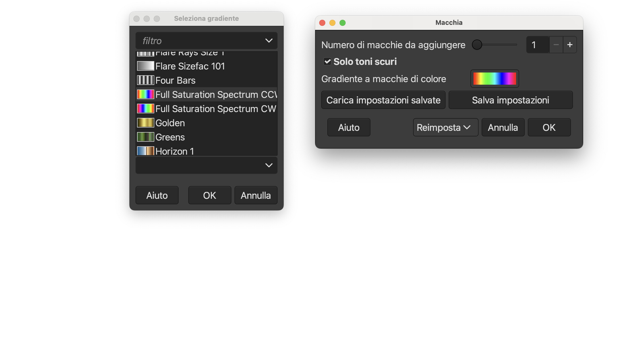Open the rainbow gradient color swatch
The height and width of the screenshot is (361, 644).
(x=494, y=79)
